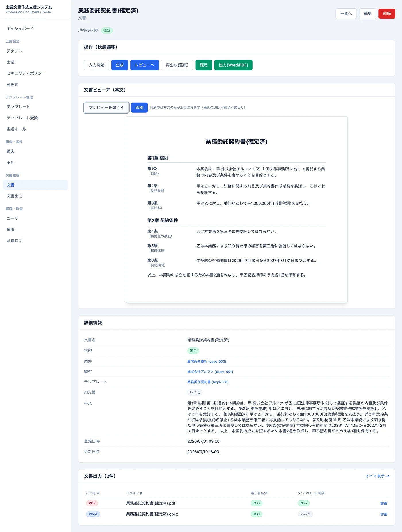Click the green 確定 action button
402x532 pixels.
click(x=204, y=65)
